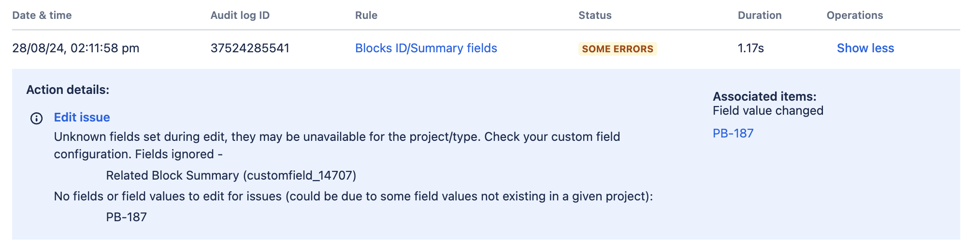This screenshot has height=243, width=980.
Task: Click the Duration column header
Action: pos(759,15)
